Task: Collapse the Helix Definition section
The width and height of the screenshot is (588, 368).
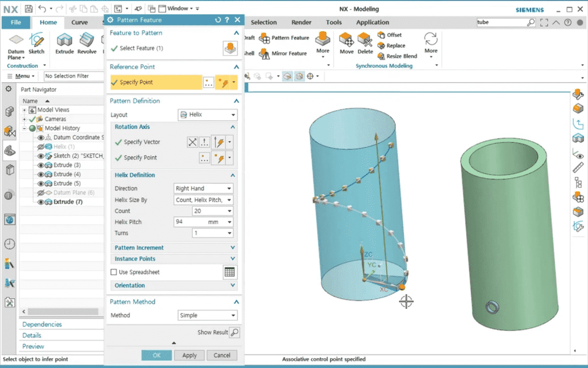Action: [x=233, y=175]
